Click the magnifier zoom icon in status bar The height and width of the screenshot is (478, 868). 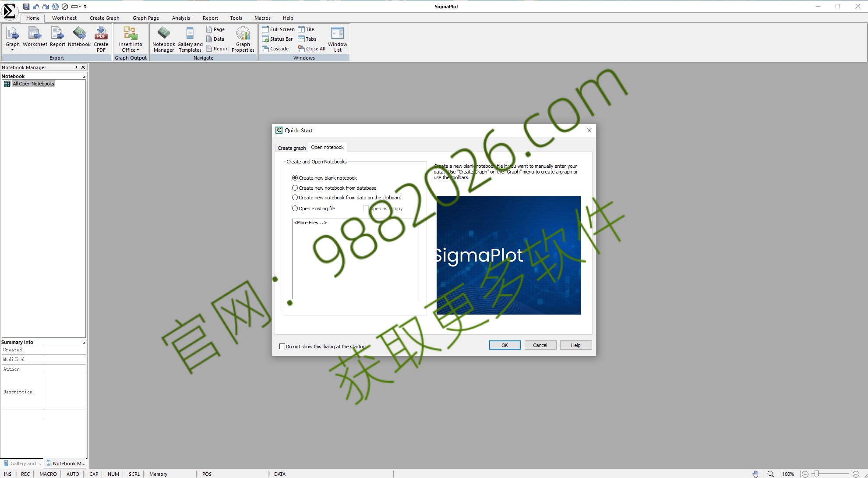point(771,474)
